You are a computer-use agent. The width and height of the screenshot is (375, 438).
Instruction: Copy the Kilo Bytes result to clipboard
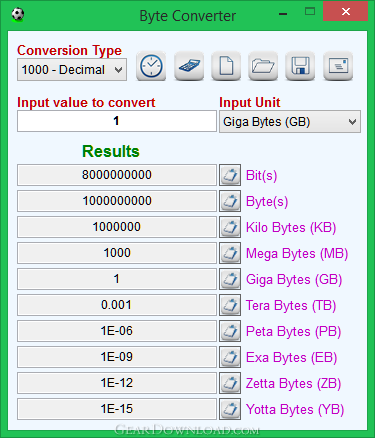pos(230,227)
